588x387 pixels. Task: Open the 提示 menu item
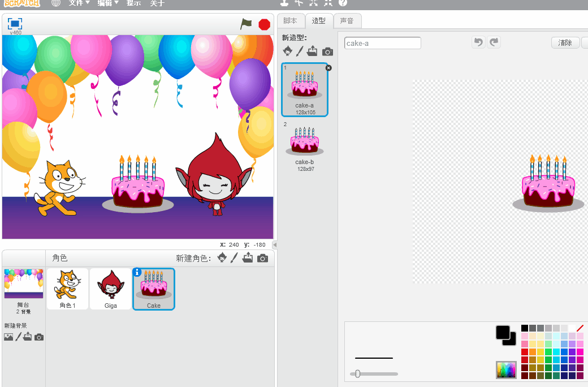coord(133,3)
